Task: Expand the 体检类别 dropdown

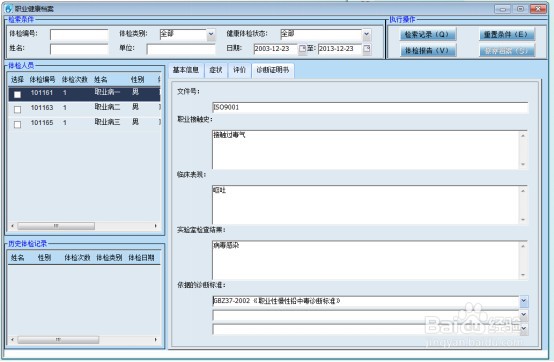Action: (211, 34)
